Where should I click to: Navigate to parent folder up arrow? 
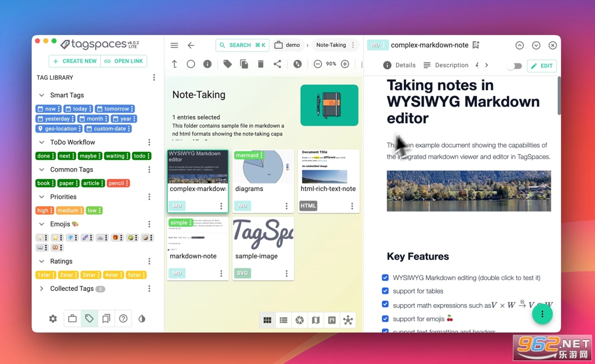(x=174, y=64)
